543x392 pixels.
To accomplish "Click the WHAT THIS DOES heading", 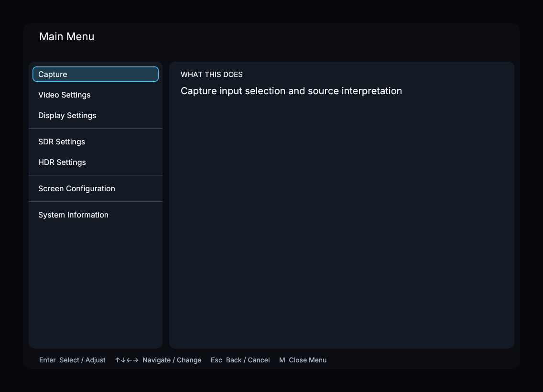I will [x=212, y=75].
